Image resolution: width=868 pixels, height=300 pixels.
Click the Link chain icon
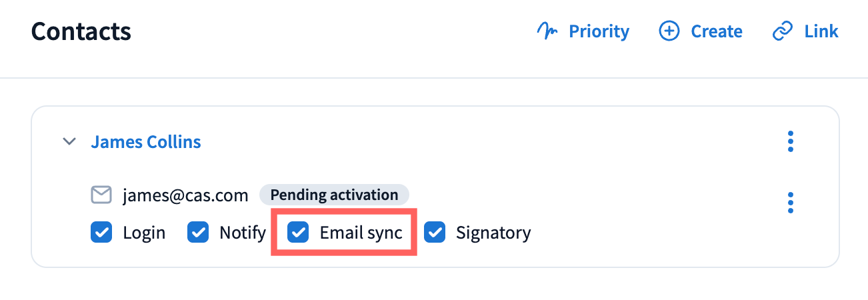coord(782,31)
